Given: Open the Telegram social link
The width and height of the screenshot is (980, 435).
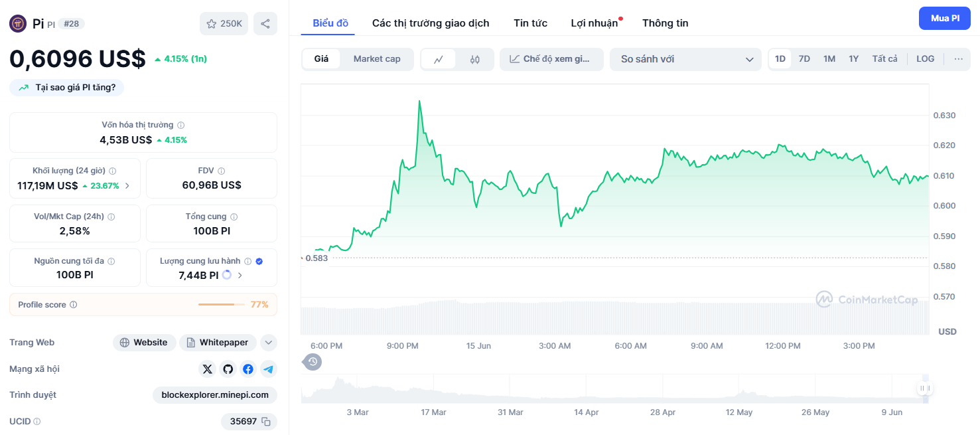Looking at the screenshot, I should tap(268, 369).
